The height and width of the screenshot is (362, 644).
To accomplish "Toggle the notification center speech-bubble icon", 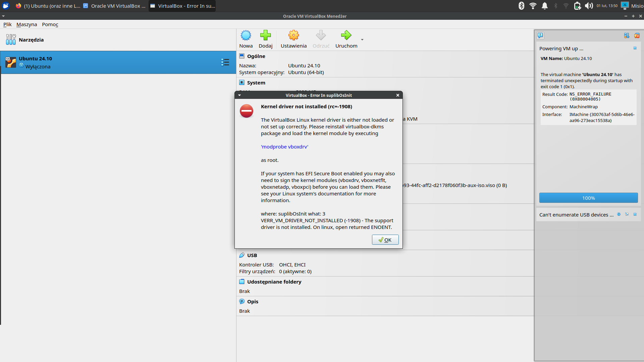I will (x=540, y=36).
